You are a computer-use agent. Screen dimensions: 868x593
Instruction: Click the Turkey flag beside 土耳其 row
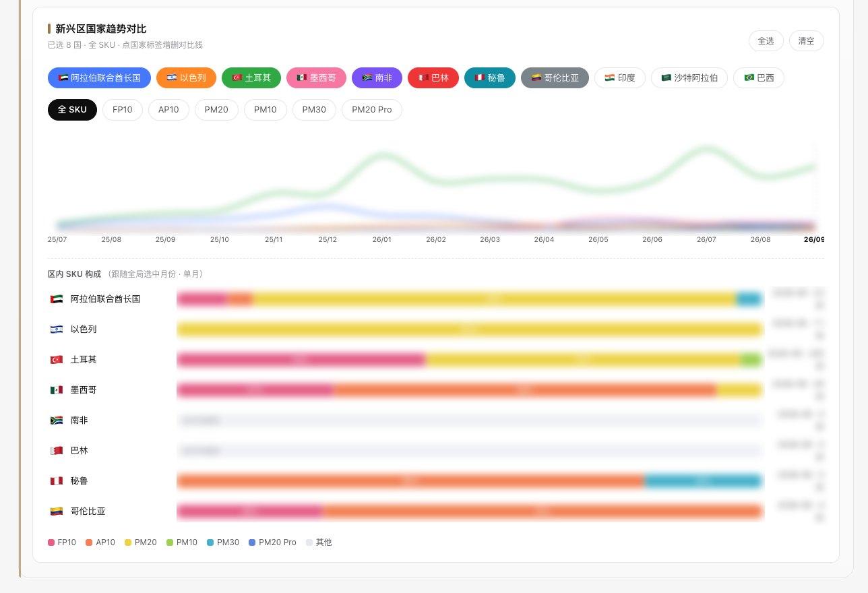57,360
